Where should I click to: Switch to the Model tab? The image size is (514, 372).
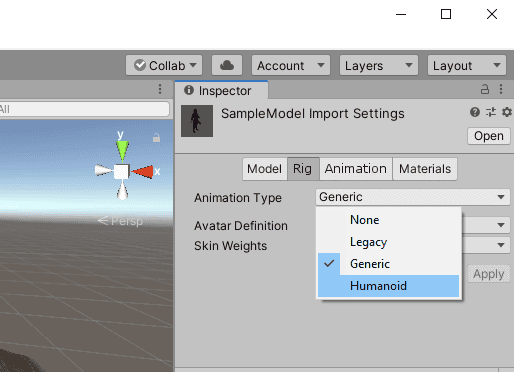[265, 169]
